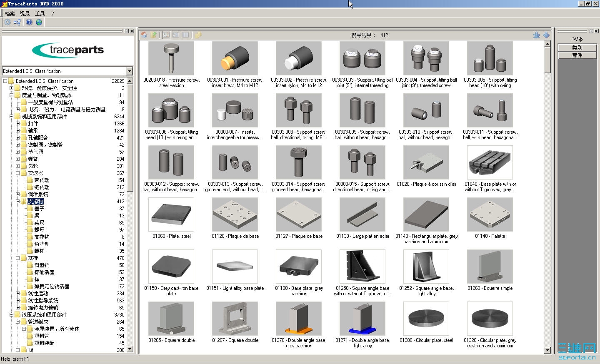The image size is (600, 364).
Task: Select the 弹簧定位销活塞 folder in tree
Action: (52, 287)
